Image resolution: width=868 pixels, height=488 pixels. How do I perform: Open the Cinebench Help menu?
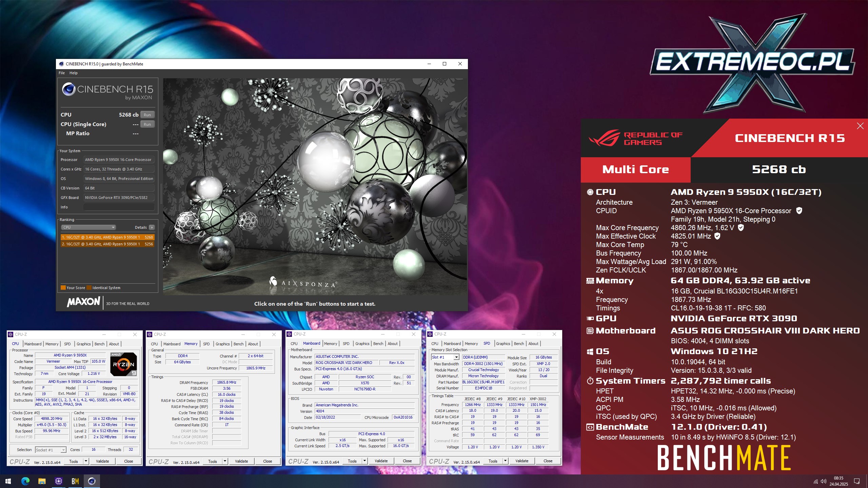tap(74, 73)
